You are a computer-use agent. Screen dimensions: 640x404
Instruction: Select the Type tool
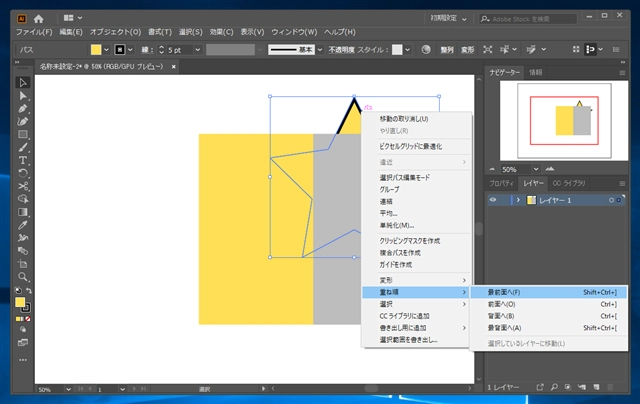[x=23, y=160]
